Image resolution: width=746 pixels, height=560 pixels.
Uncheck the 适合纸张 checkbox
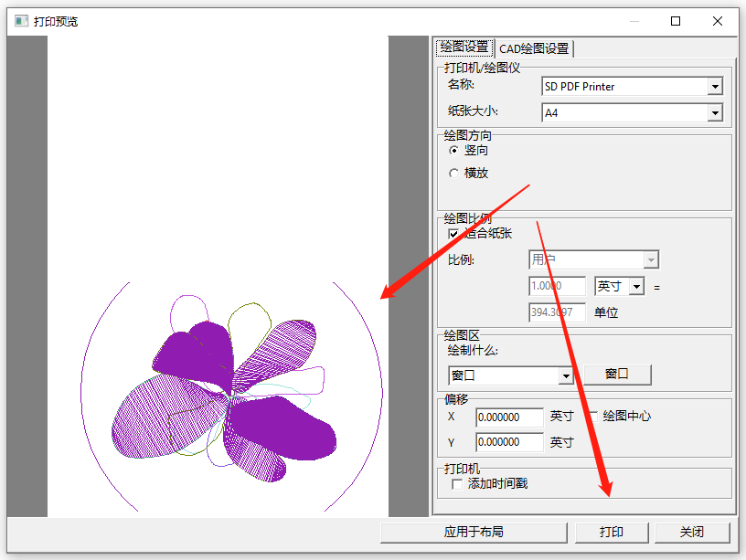tap(453, 234)
